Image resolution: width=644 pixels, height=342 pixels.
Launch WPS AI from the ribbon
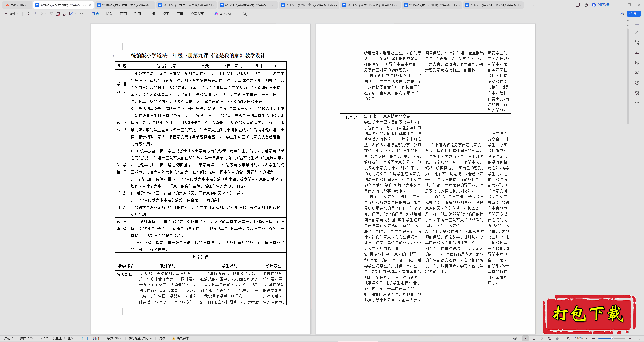point(223,14)
